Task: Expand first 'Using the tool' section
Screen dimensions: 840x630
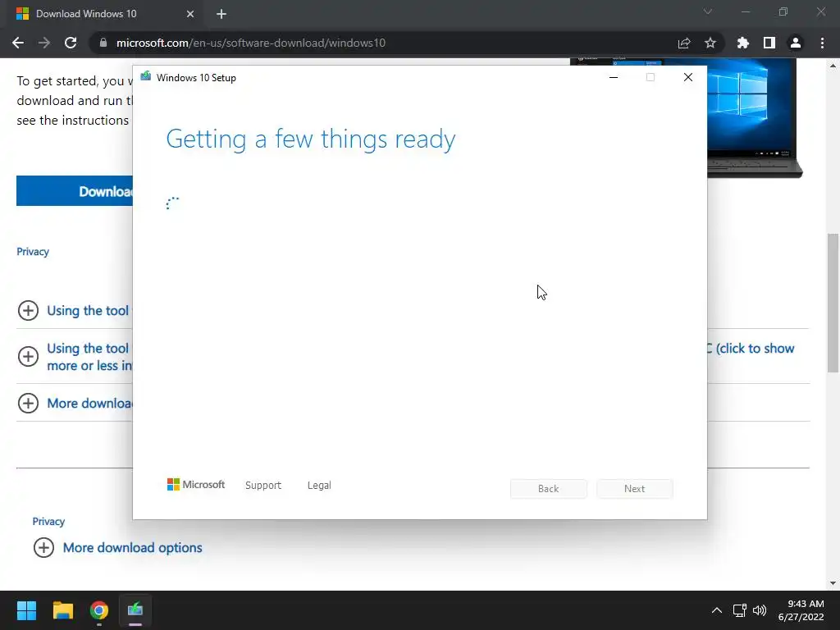Action: click(x=29, y=310)
